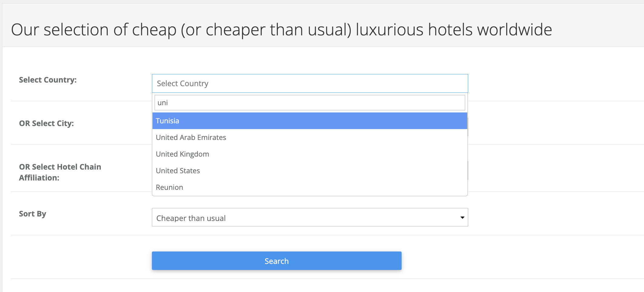Choose Reunion from the country results

click(x=169, y=187)
